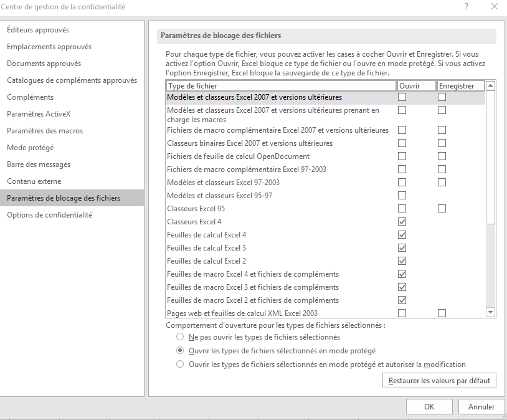Check Ouvrir for Pages web et XML Excel 2003

(402, 313)
